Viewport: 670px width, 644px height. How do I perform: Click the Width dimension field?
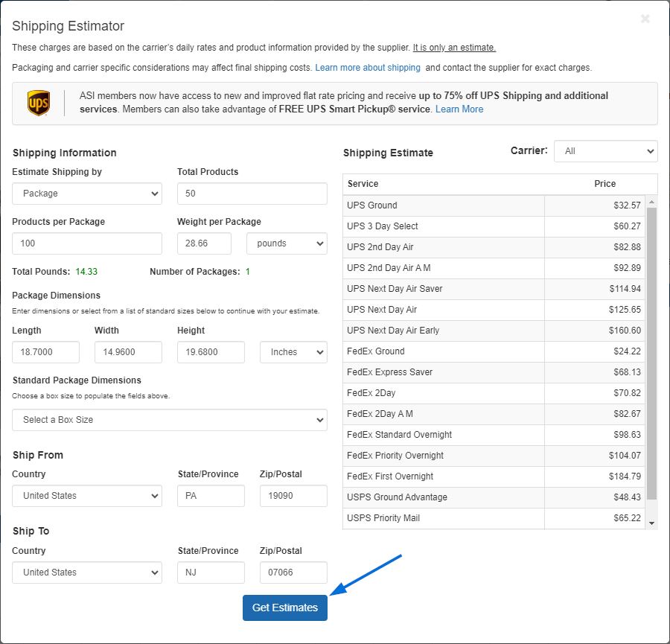[128, 352]
